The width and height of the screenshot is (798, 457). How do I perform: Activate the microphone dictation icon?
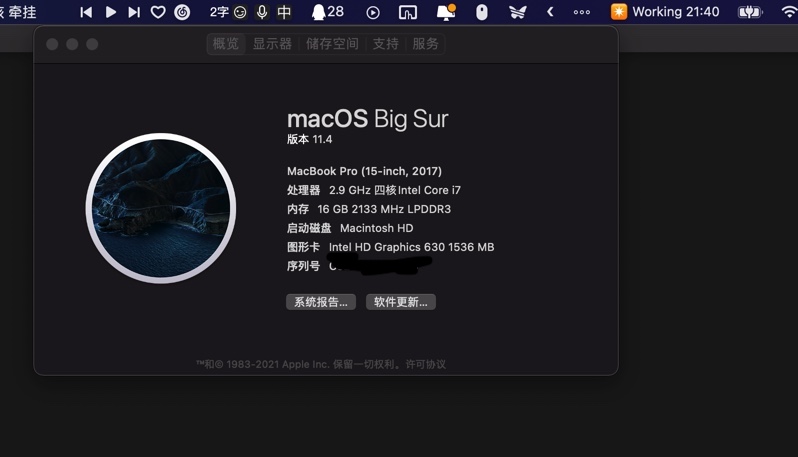pos(262,12)
